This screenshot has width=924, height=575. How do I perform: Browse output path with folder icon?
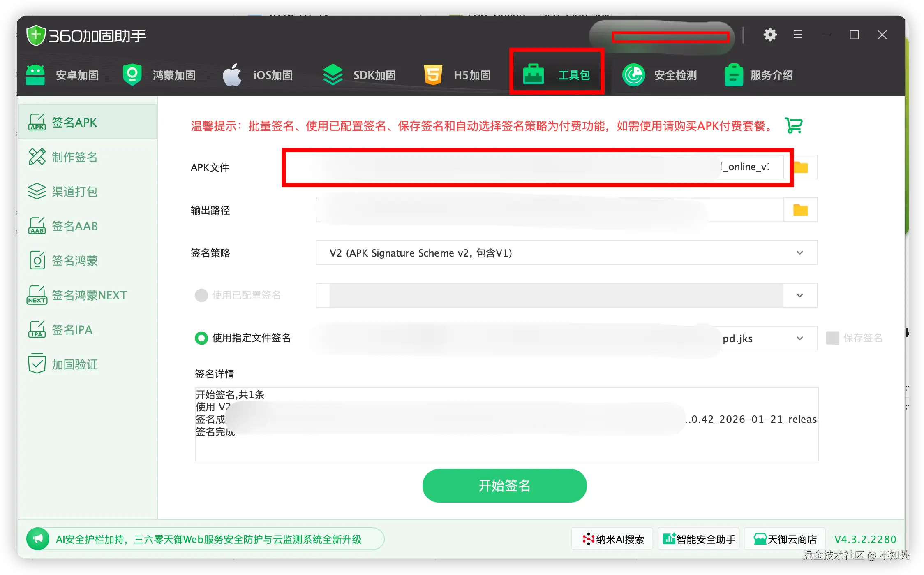[800, 210]
